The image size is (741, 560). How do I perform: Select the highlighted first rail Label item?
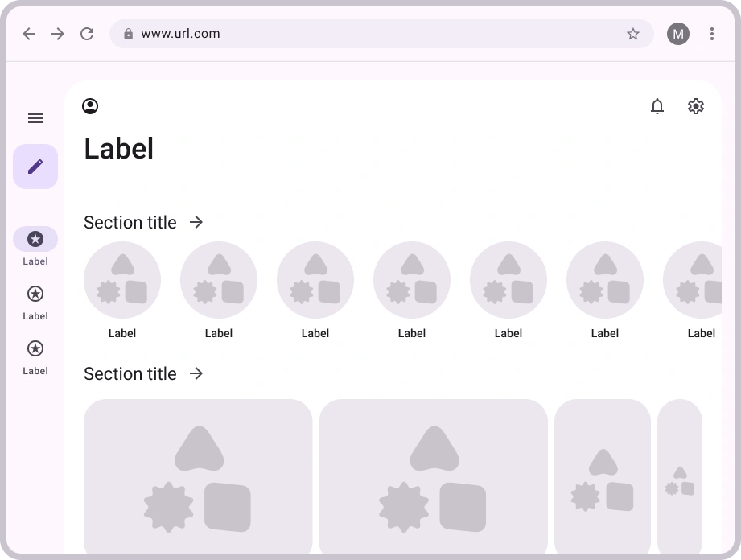coord(35,239)
